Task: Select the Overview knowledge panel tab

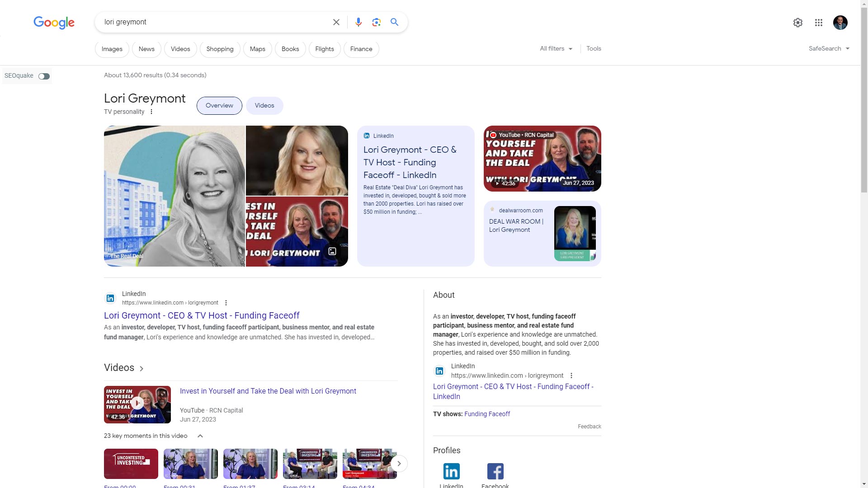Action: pyautogui.click(x=219, y=106)
